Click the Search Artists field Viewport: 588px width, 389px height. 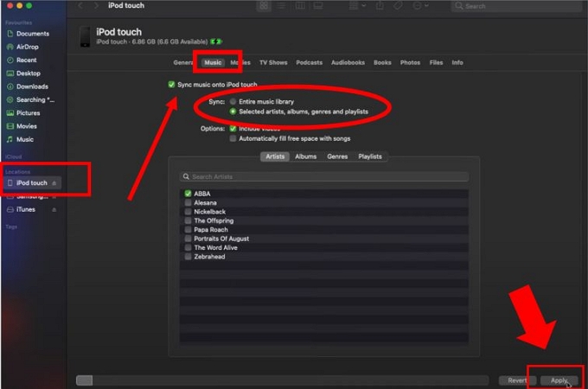pos(324,176)
